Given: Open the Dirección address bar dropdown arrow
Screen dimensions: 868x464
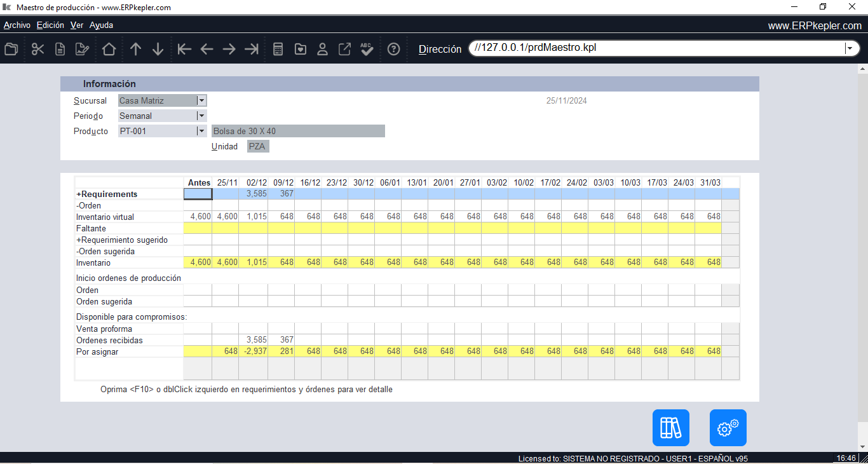Looking at the screenshot, I should pos(850,48).
